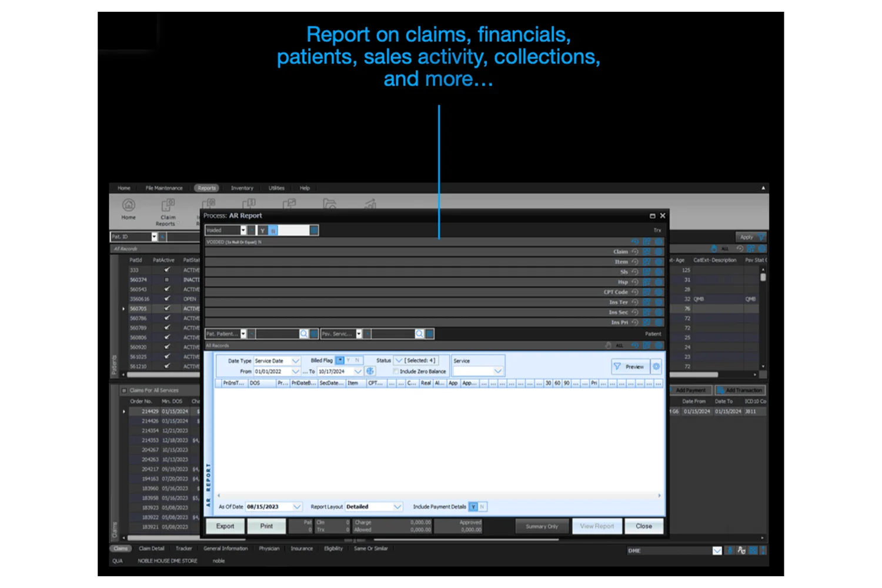
Task: Open the Home menu
Action: point(123,188)
